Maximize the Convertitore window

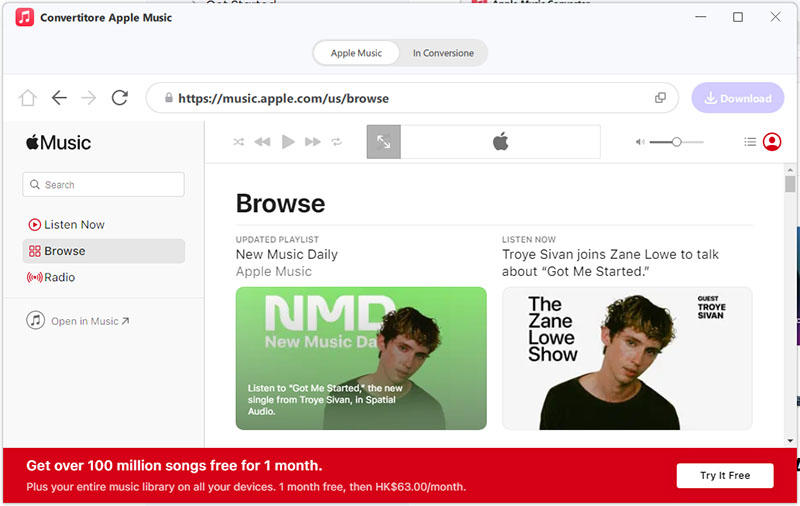(x=738, y=17)
